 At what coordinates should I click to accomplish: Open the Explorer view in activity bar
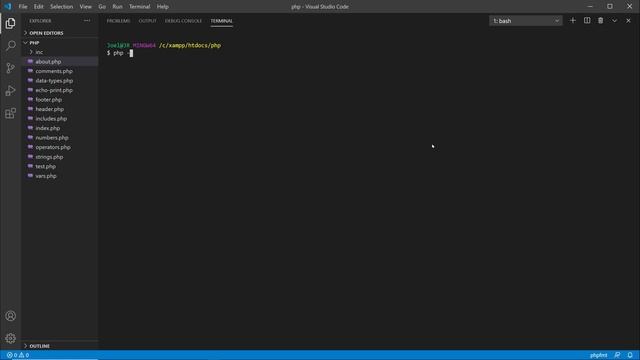point(11,24)
